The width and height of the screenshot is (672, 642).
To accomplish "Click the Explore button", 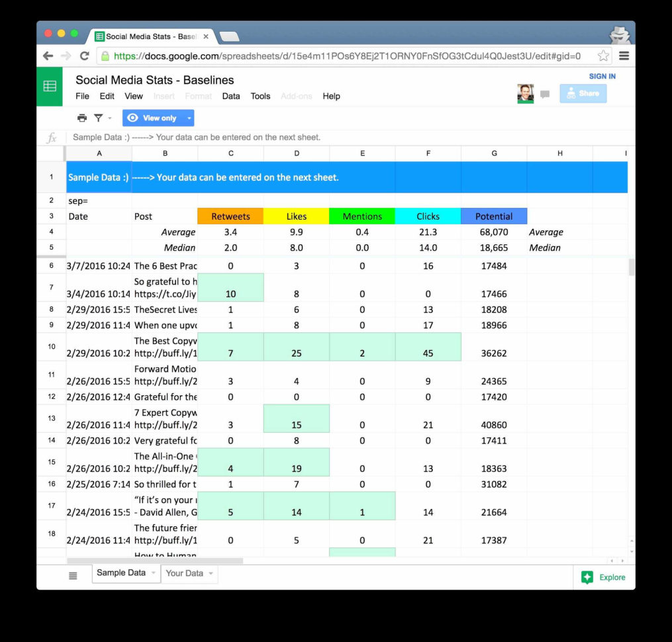I will pyautogui.click(x=603, y=577).
